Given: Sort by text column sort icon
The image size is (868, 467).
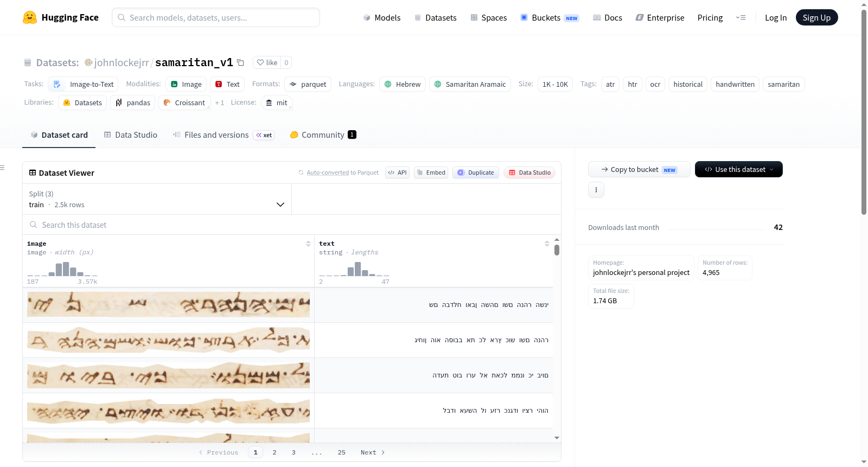Looking at the screenshot, I should tap(547, 244).
